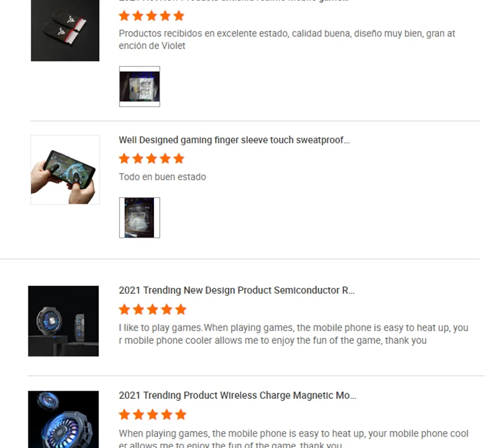Open the semiconductor phone cooler product image
This screenshot has height=448, width=504.
tap(63, 321)
